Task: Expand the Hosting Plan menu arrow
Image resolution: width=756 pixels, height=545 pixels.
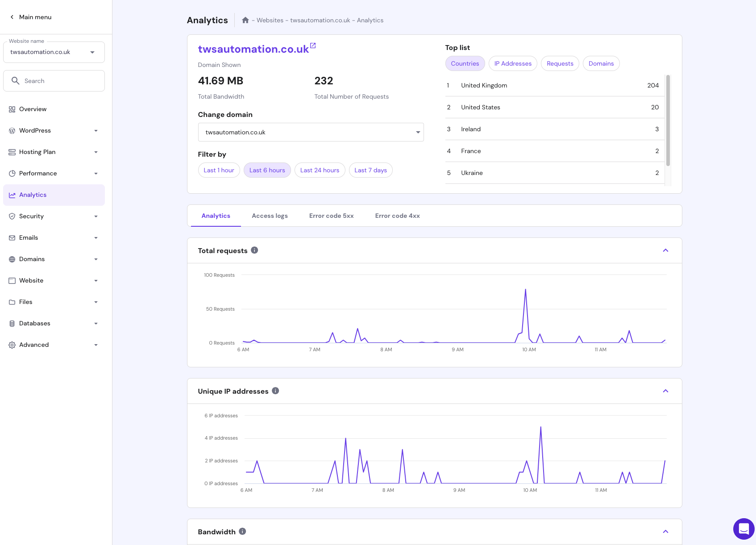Action: (x=96, y=152)
